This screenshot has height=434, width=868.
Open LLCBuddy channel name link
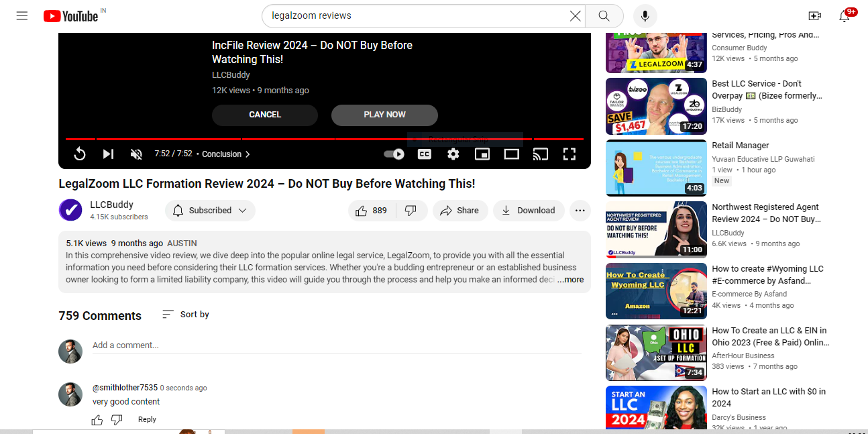[x=111, y=205]
